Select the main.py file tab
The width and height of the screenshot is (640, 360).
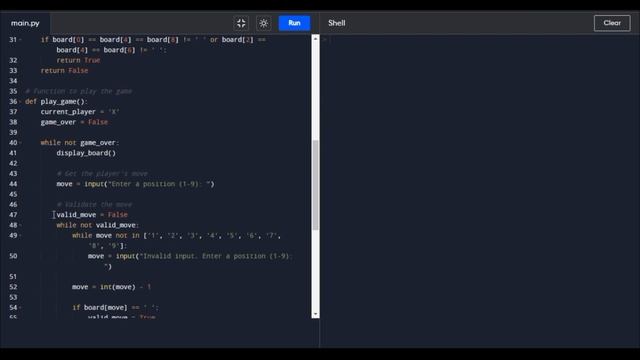click(x=25, y=23)
